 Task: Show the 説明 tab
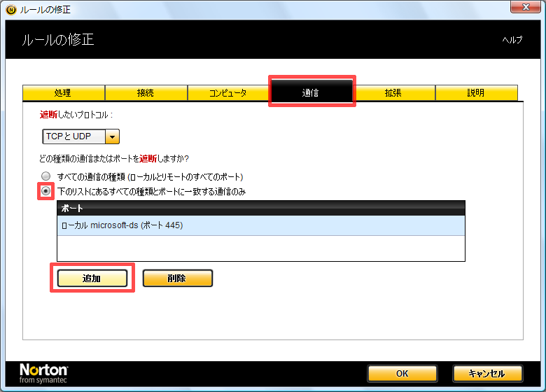tap(476, 93)
